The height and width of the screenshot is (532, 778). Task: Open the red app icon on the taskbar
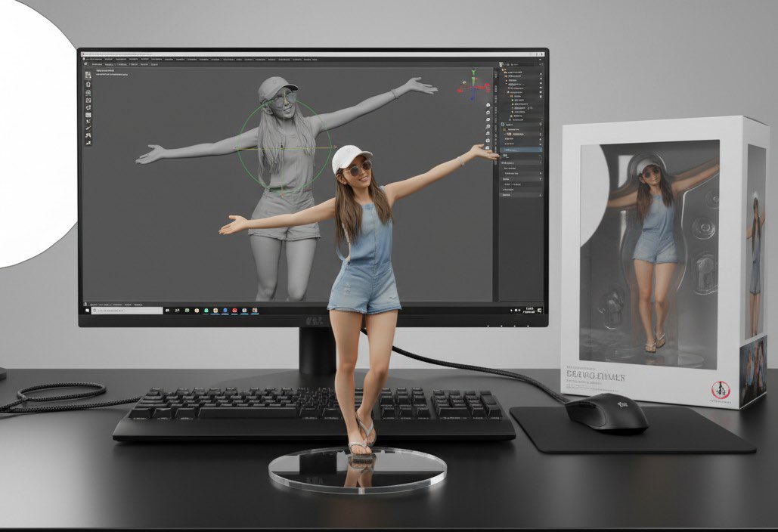click(x=234, y=311)
